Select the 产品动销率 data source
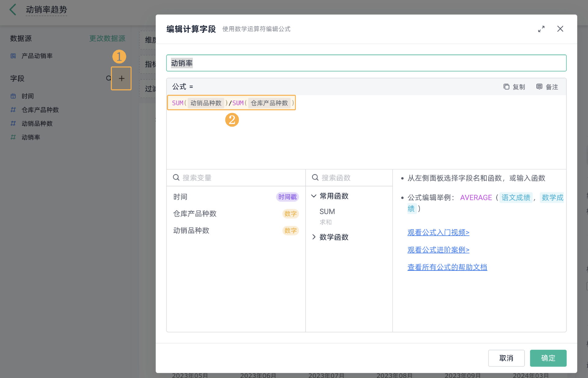 pyautogui.click(x=37, y=56)
